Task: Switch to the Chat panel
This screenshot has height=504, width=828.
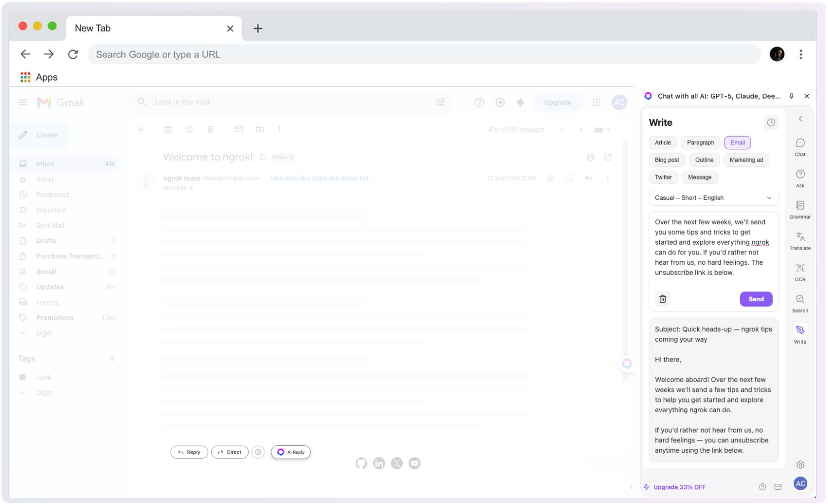Action: coord(800,147)
